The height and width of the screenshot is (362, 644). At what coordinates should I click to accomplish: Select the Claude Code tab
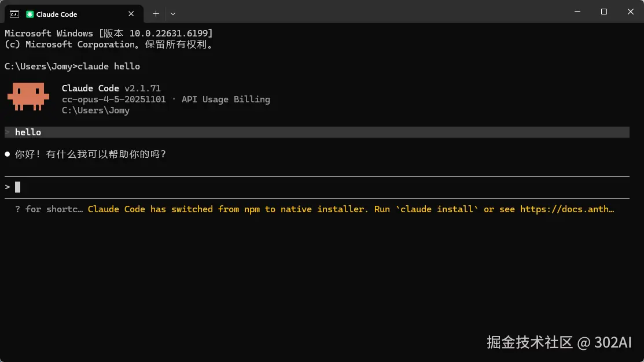[x=74, y=14]
